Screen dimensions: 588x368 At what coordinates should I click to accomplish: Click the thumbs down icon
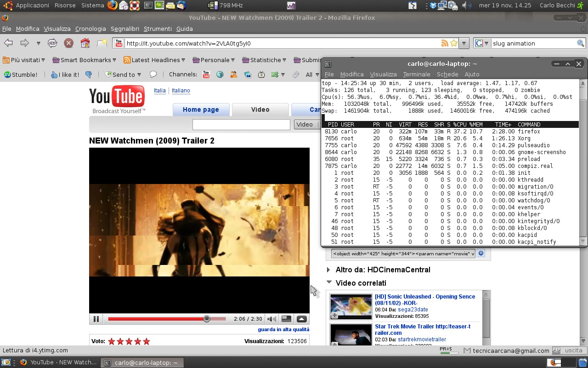(x=89, y=75)
